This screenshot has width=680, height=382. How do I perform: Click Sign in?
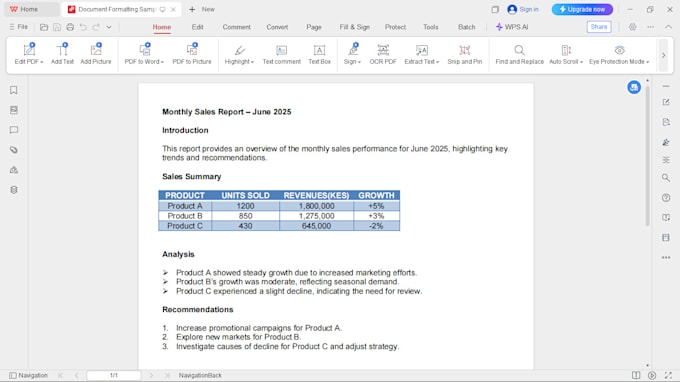click(523, 9)
